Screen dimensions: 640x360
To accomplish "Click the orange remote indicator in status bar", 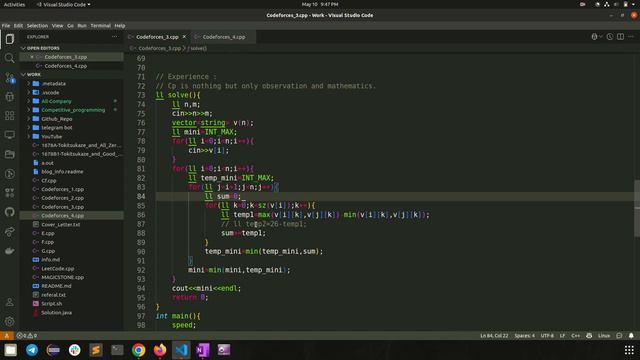I will 7,336.
